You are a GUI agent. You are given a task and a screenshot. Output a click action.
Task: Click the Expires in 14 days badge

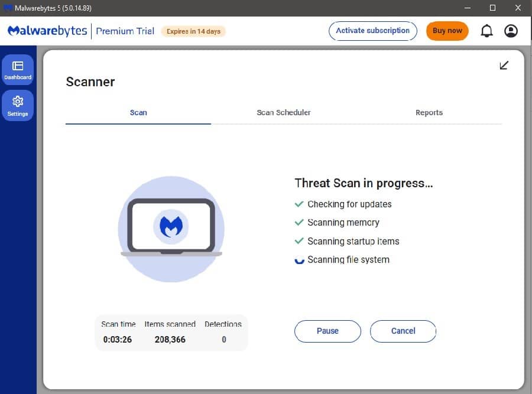[x=193, y=31]
